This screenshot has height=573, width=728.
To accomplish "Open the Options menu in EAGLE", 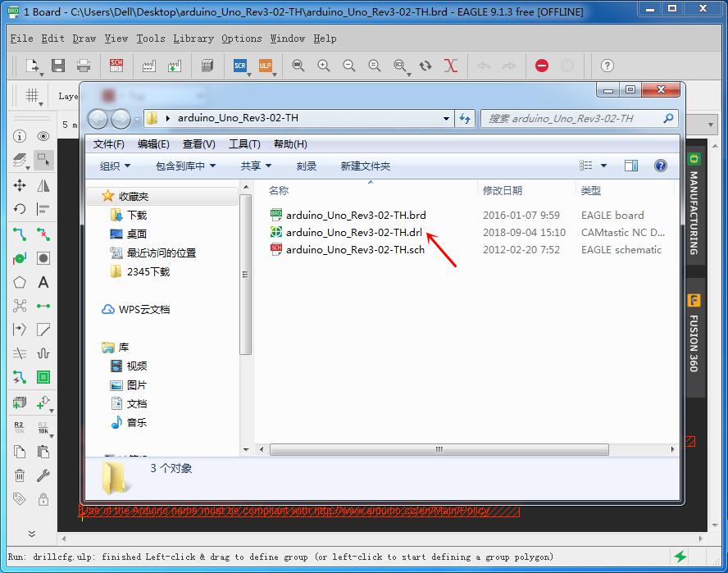I will point(241,39).
